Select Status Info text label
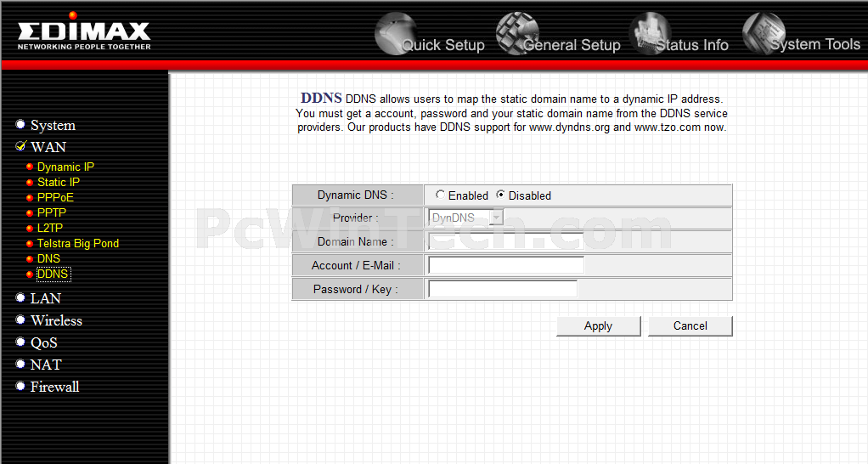 [692, 45]
